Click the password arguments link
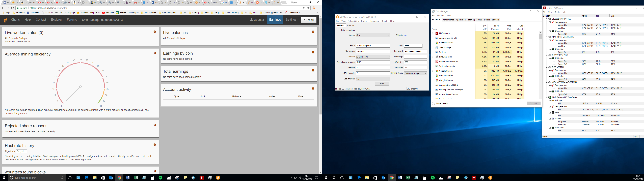644x181 pixels. pos(16,113)
